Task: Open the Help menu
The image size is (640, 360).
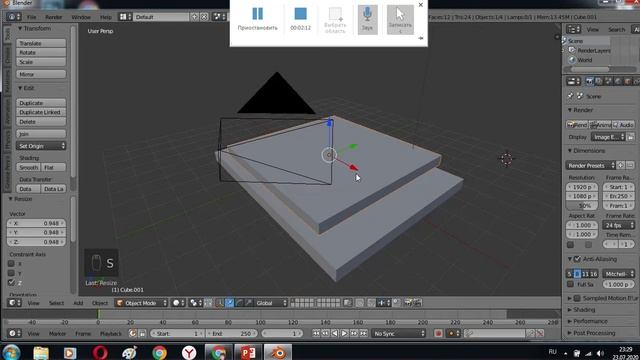Action: [106, 17]
